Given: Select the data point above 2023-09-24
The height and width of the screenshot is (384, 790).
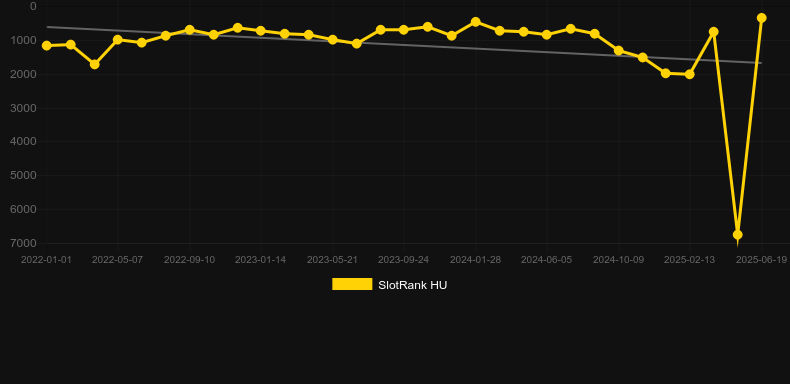Looking at the screenshot, I should (x=404, y=30).
